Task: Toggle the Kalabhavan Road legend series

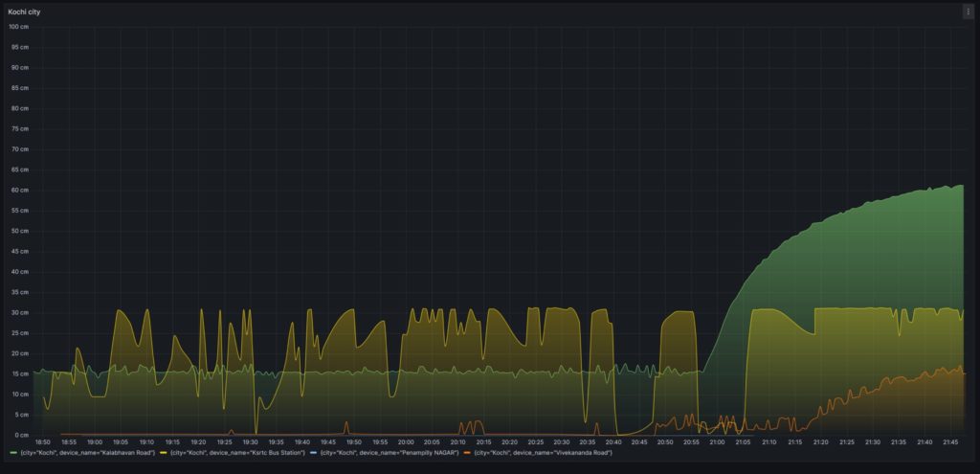Action: (87, 452)
